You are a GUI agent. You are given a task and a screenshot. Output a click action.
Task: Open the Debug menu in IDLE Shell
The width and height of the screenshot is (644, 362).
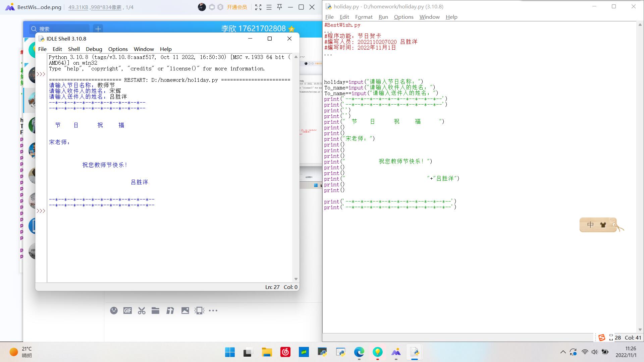[x=94, y=49]
